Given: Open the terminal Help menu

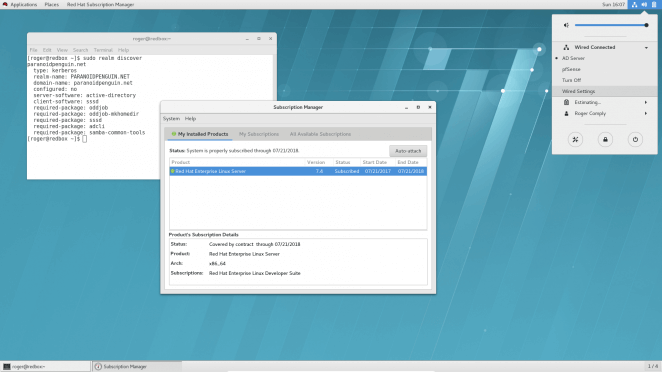Looking at the screenshot, I should click(x=123, y=50).
